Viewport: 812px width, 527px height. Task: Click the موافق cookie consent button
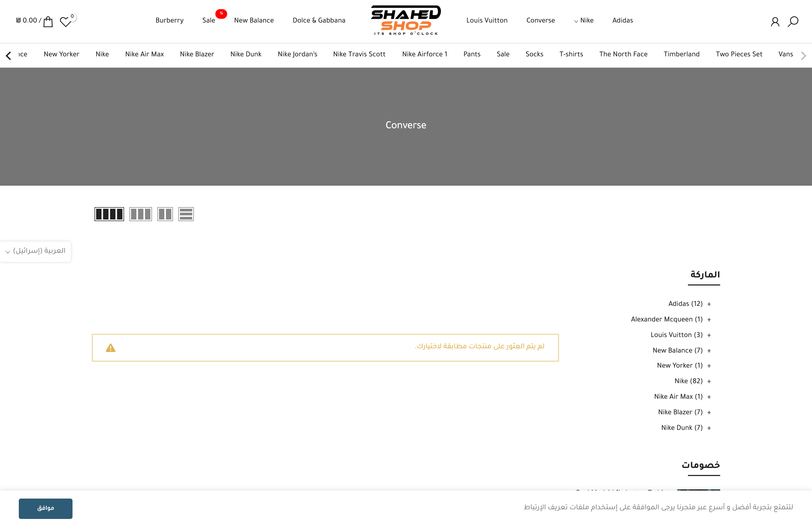(45, 508)
